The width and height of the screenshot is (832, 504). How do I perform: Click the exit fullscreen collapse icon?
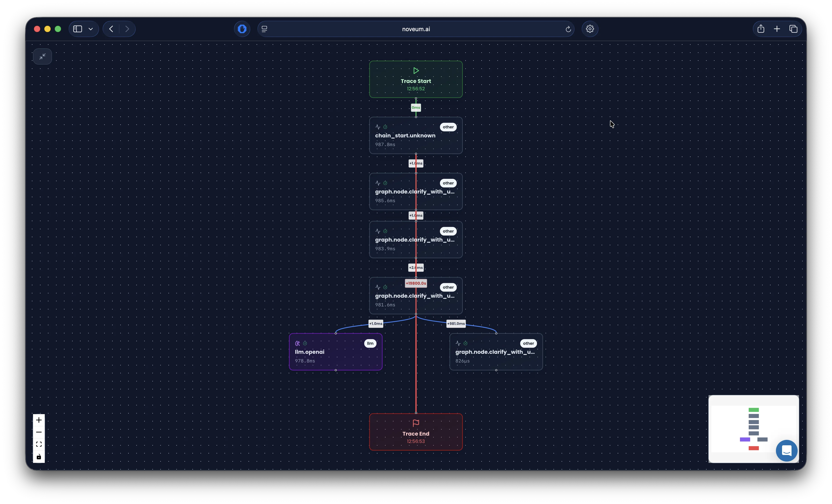43,56
